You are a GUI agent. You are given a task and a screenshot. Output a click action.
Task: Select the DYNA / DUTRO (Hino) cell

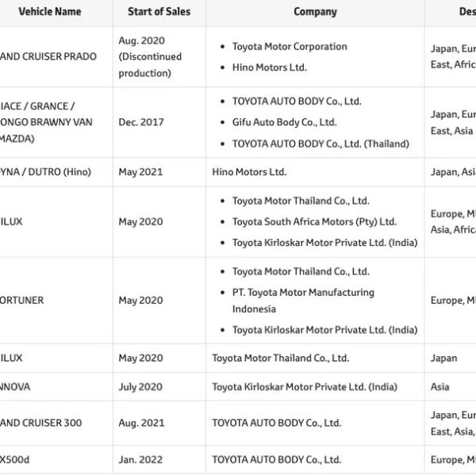(x=46, y=172)
